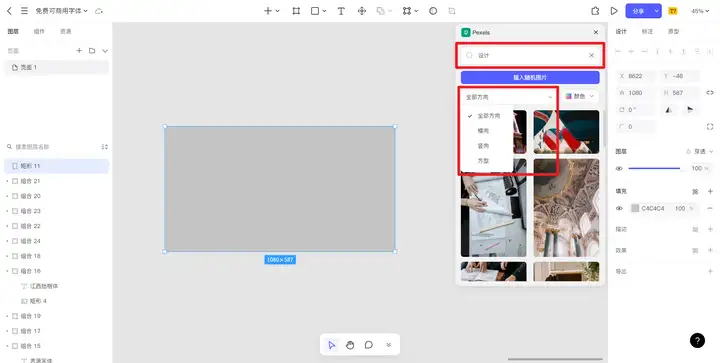Expand the layer group 21
Viewport: 720px width, 363px height.
point(7,181)
